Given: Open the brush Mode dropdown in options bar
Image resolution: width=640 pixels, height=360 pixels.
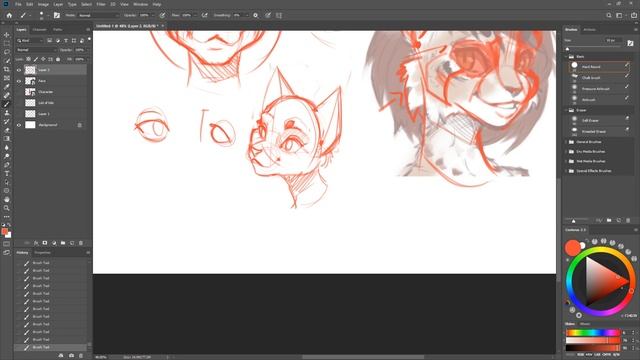Looking at the screenshot, I should click(98, 16).
